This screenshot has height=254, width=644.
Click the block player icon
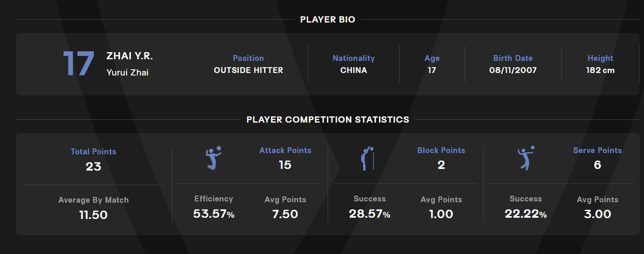point(368,158)
